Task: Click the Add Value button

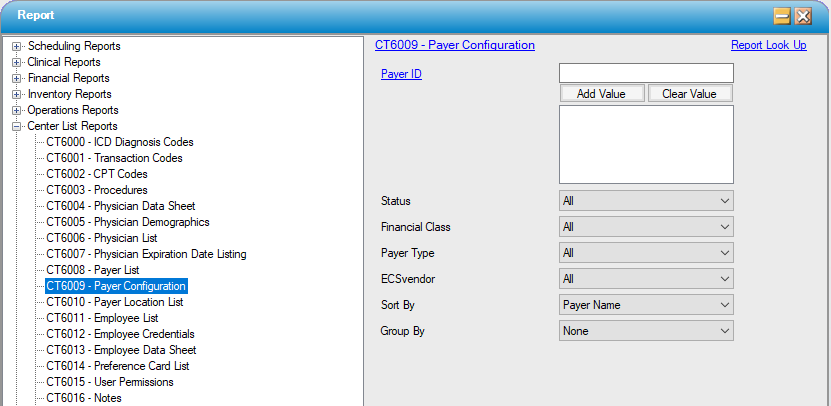Action: point(601,94)
